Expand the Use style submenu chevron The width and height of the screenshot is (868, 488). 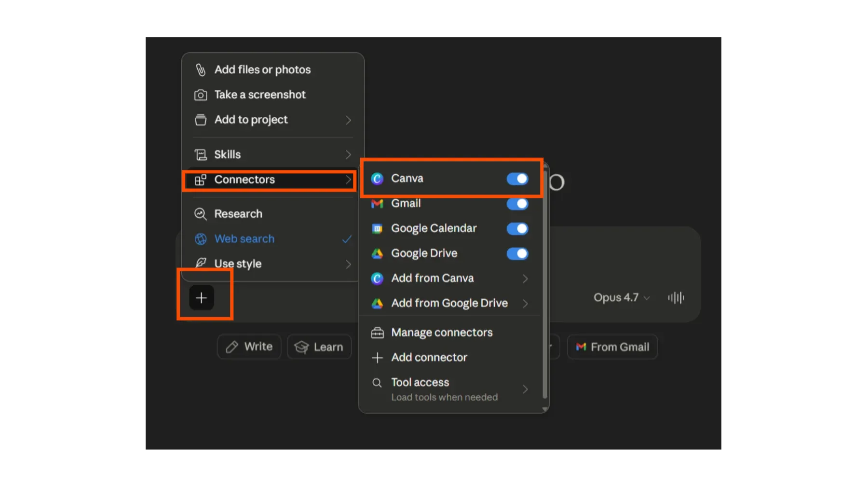[x=348, y=264]
